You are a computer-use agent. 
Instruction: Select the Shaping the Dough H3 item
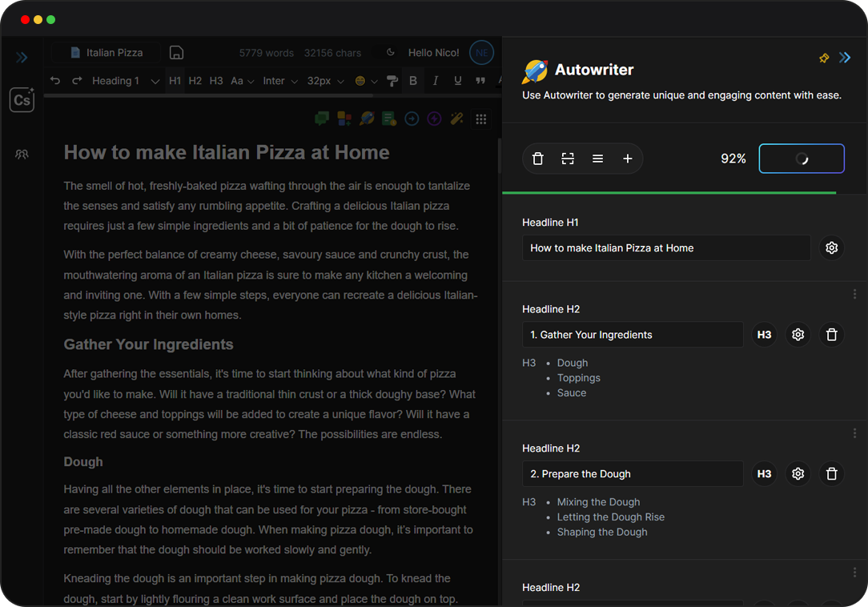602,532
